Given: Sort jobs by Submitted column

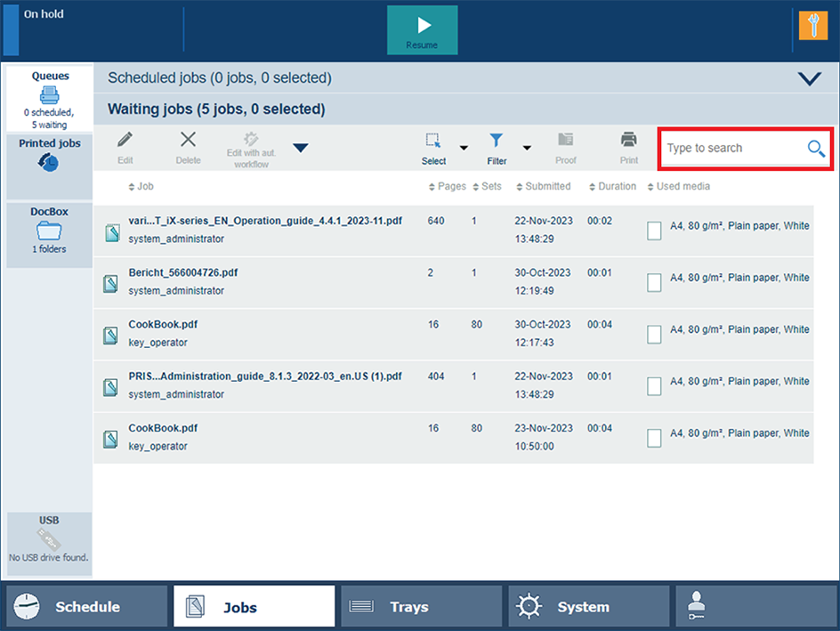Looking at the screenshot, I should (x=547, y=187).
